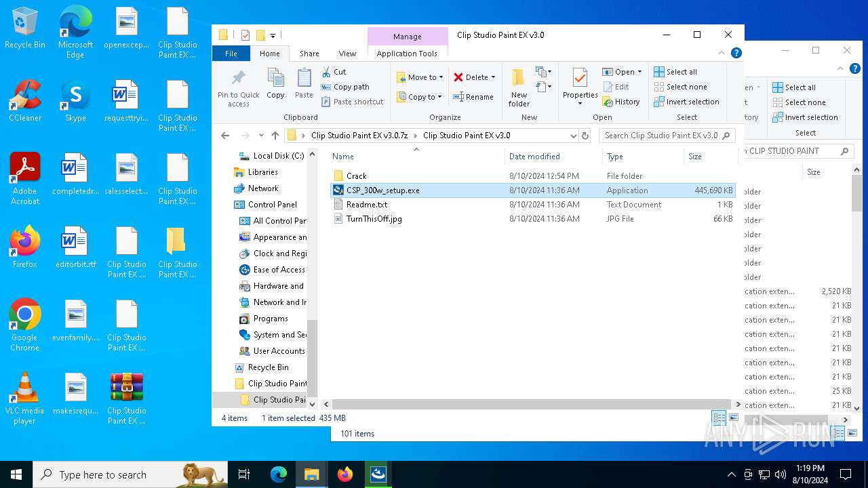The width and height of the screenshot is (868, 488).
Task: Open History in ribbon
Action: point(620,102)
